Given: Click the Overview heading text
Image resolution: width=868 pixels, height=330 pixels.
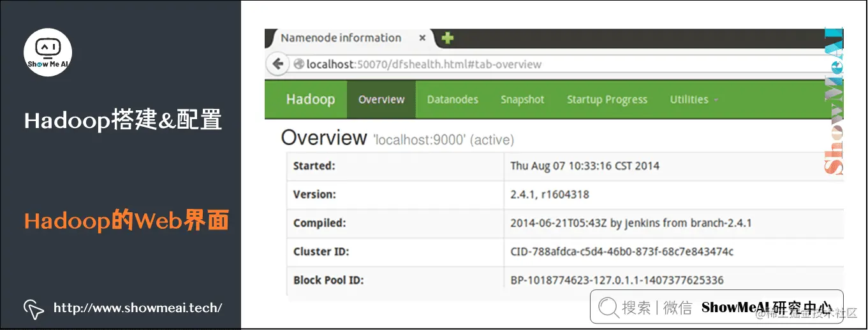Looking at the screenshot, I should pyautogui.click(x=324, y=138).
